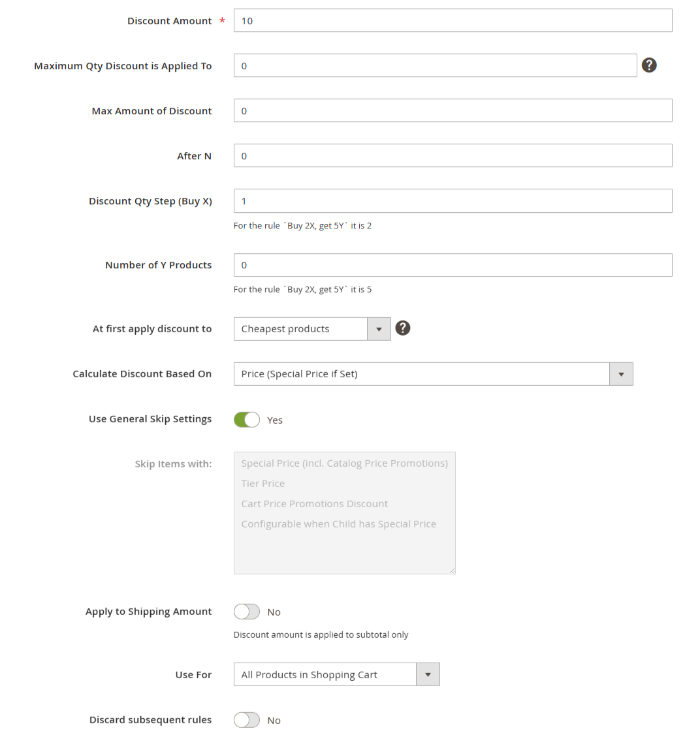Expand Calculate Discount Based On dropdown
Image resolution: width=700 pixels, height=737 pixels.
coord(433,374)
